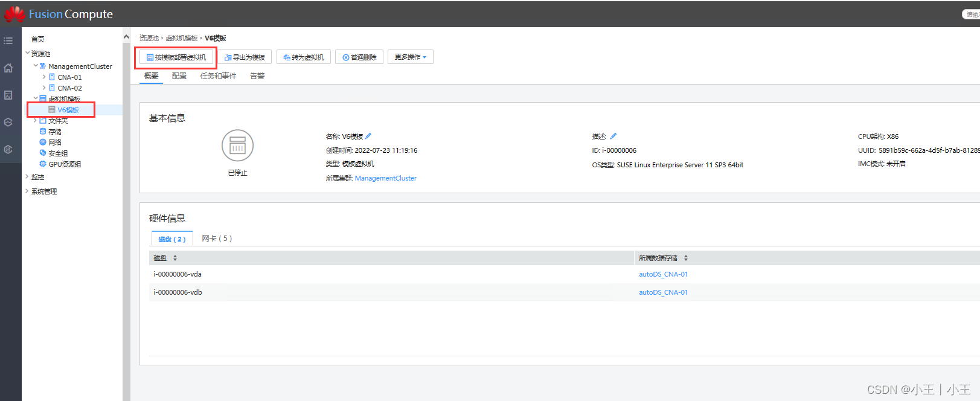Click the V6模板 template icon in tree
The height and width of the screenshot is (401, 980).
(52, 109)
